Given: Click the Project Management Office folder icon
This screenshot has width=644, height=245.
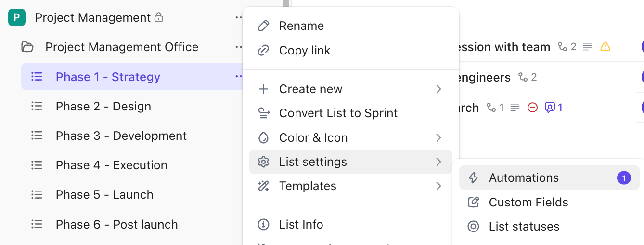Looking at the screenshot, I should [x=27, y=47].
